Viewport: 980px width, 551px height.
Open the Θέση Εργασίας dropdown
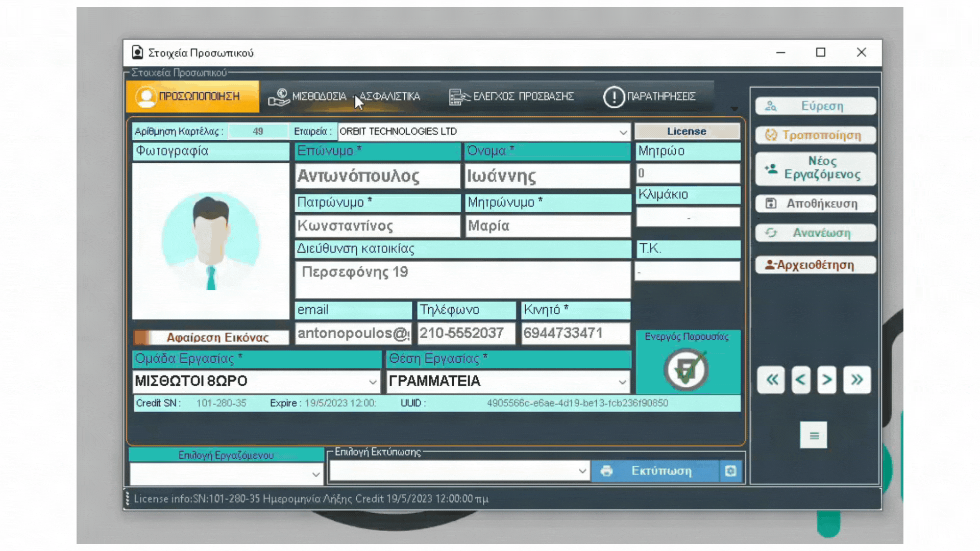pos(622,382)
